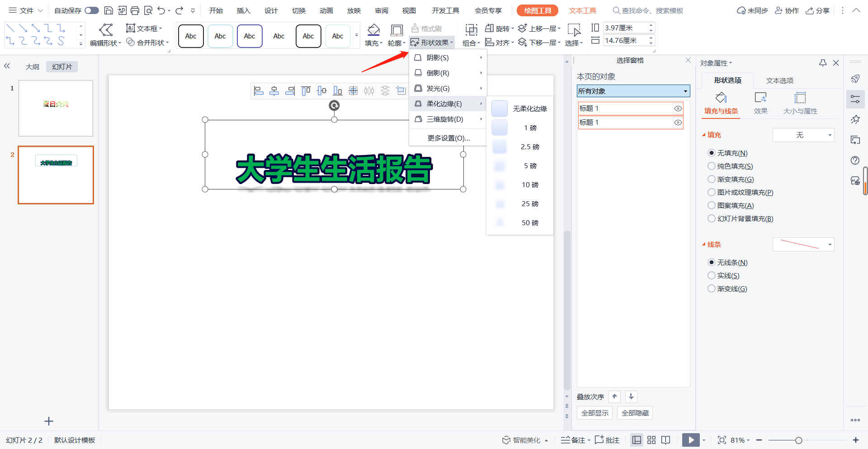This screenshot has width=868, height=449.
Task: Close the selection pane
Action: [x=688, y=60]
